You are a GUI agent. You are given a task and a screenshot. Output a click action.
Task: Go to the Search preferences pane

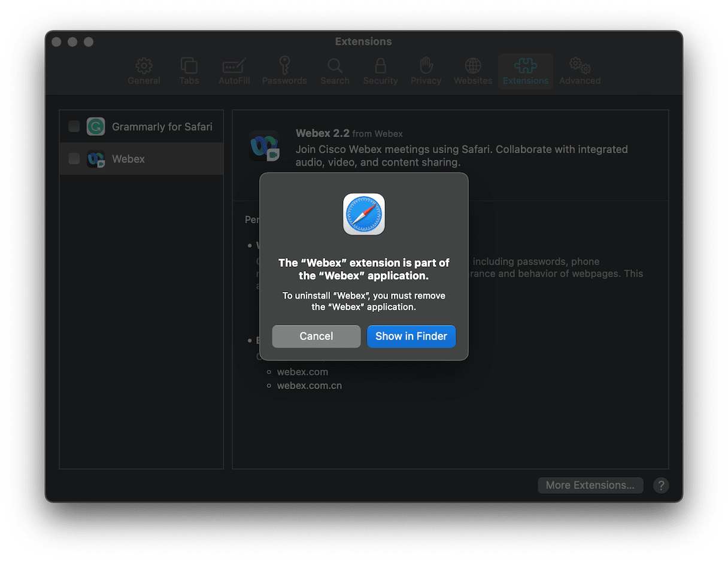pos(335,71)
